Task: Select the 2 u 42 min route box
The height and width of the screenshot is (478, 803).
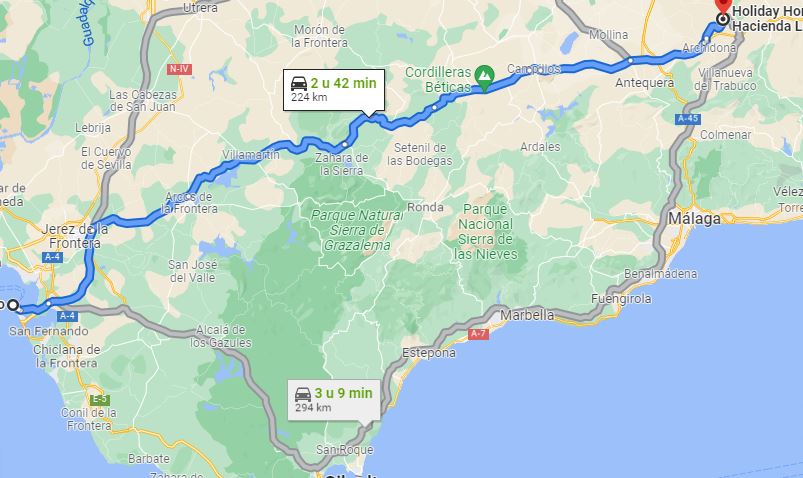Action: [x=334, y=90]
